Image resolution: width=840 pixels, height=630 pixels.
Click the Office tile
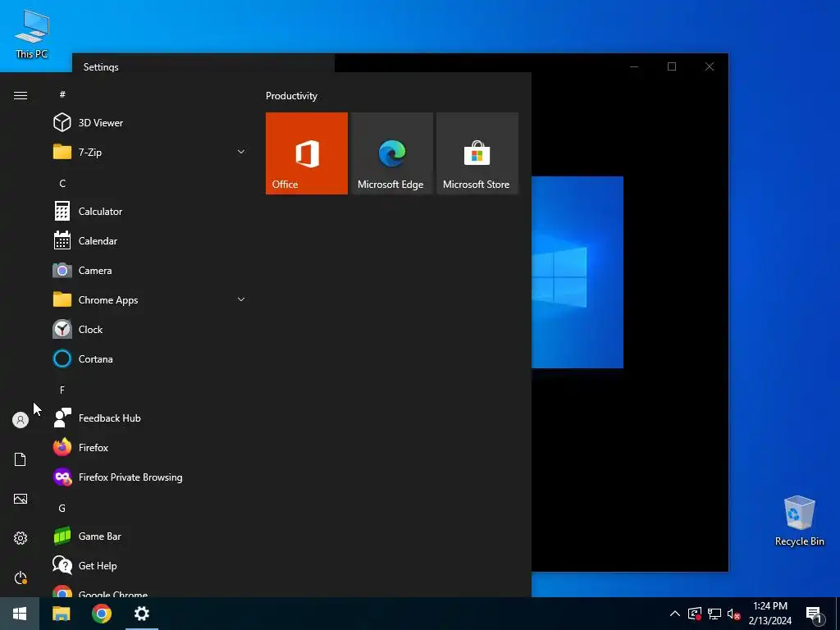click(307, 153)
